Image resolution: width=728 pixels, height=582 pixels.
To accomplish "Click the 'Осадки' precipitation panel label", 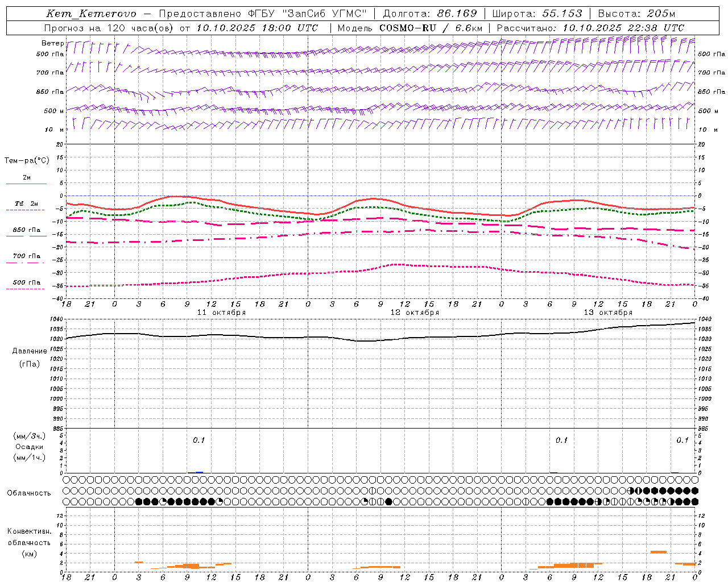I will pos(30,447).
